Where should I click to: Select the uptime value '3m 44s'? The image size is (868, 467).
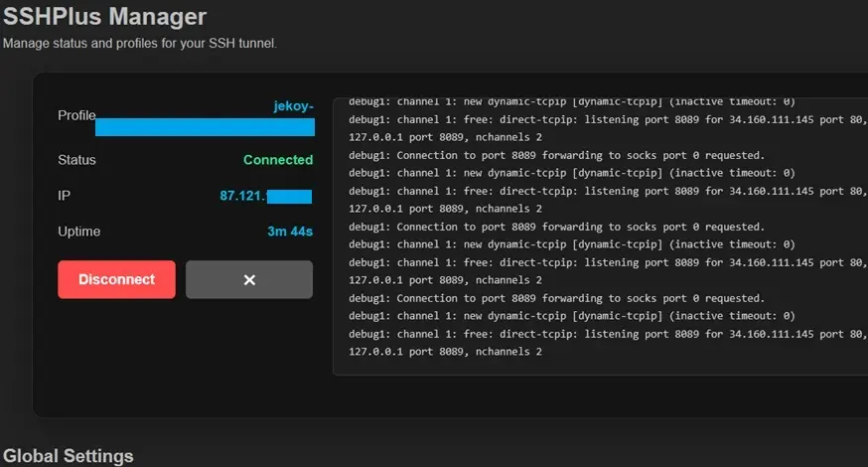pyautogui.click(x=290, y=232)
